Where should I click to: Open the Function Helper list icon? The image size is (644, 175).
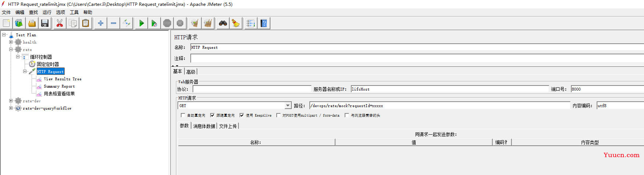(251, 23)
